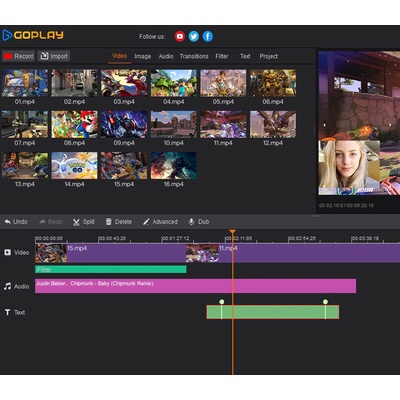Click the Text track T icon

point(7,312)
